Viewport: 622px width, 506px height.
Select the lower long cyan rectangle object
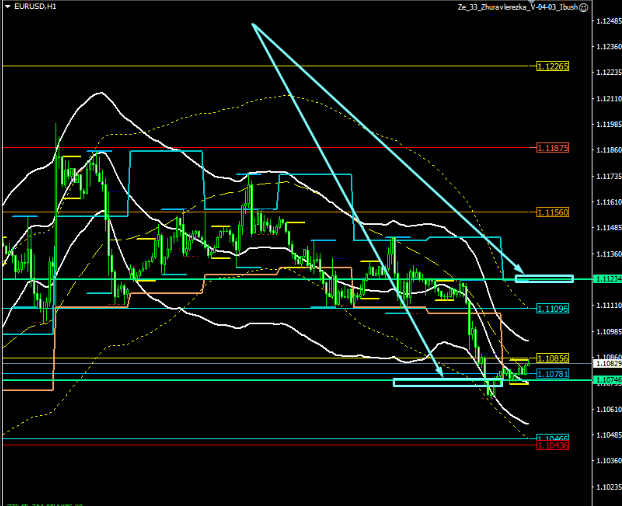(x=445, y=382)
